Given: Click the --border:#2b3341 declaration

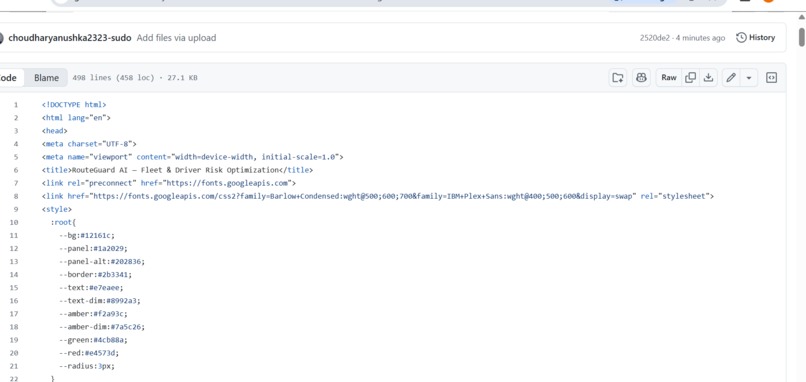Looking at the screenshot, I should (95, 275).
